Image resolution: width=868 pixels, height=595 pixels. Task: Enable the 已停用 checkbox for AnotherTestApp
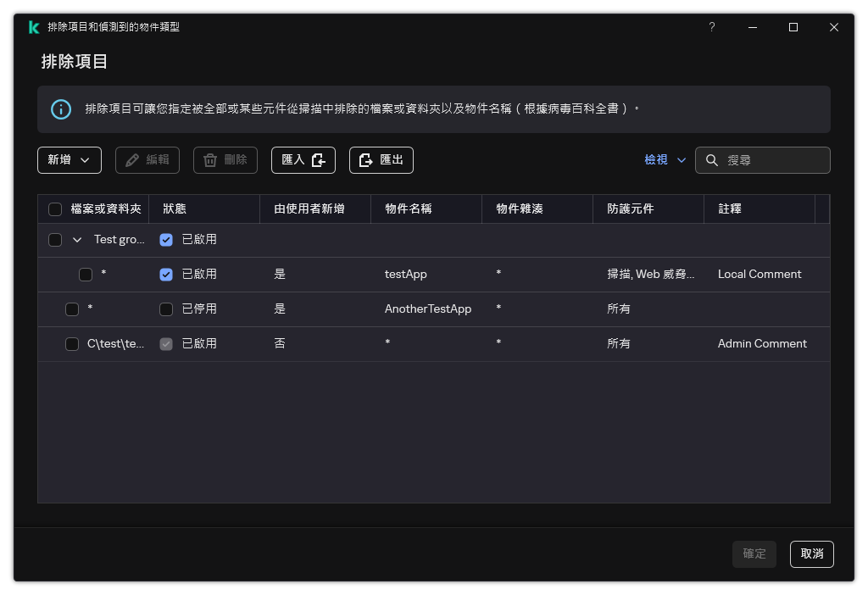pyautogui.click(x=165, y=309)
